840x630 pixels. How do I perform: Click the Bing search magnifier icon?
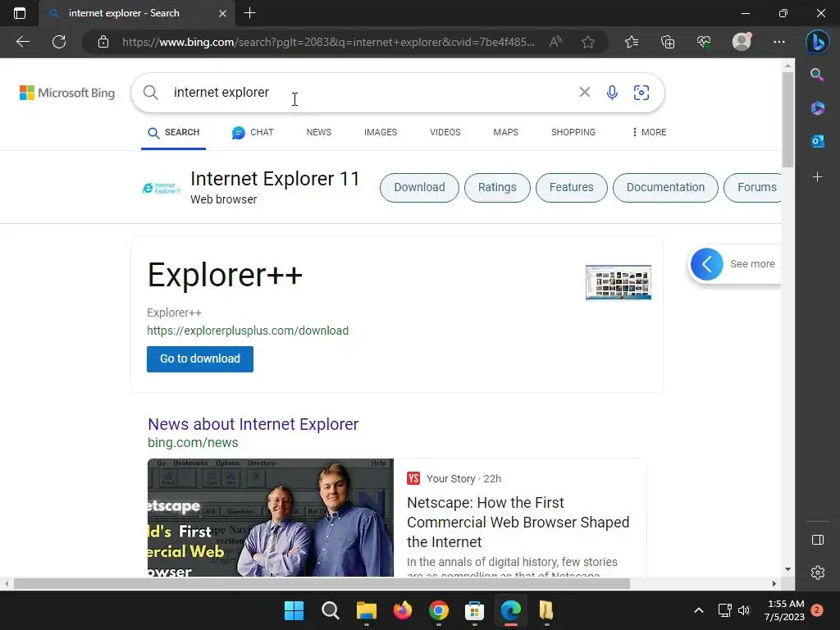(x=151, y=92)
